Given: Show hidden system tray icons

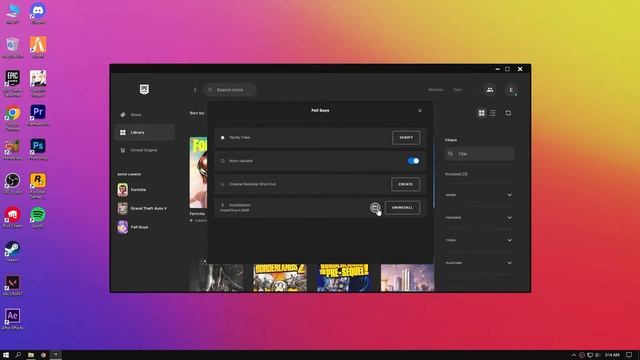Looking at the screenshot, I should [x=573, y=355].
